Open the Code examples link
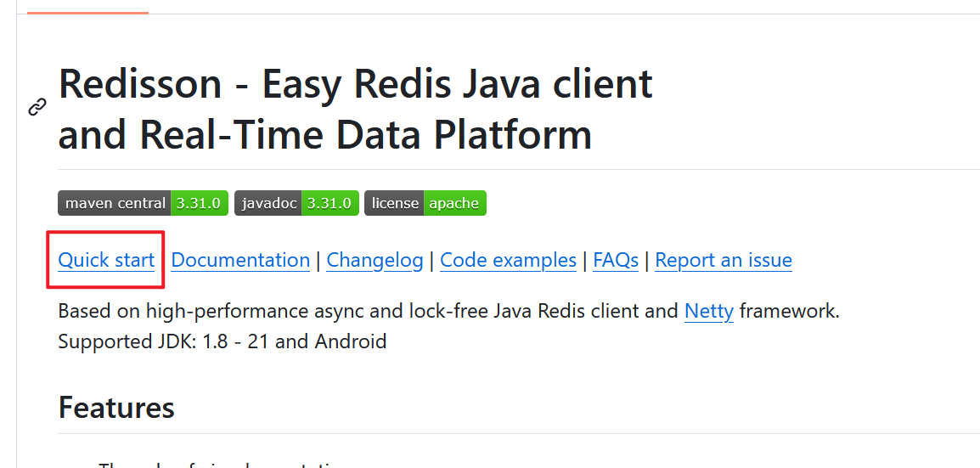Screen dimensions: 980x468 click(x=508, y=260)
